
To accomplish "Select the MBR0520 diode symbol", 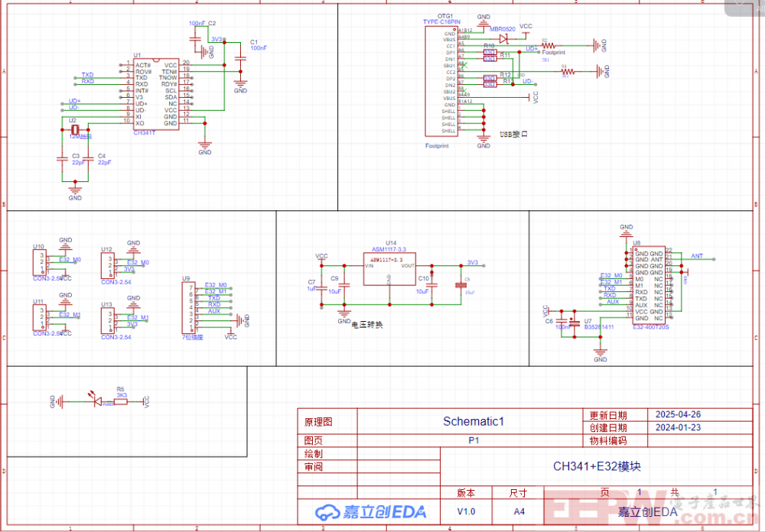I will tap(504, 39).
